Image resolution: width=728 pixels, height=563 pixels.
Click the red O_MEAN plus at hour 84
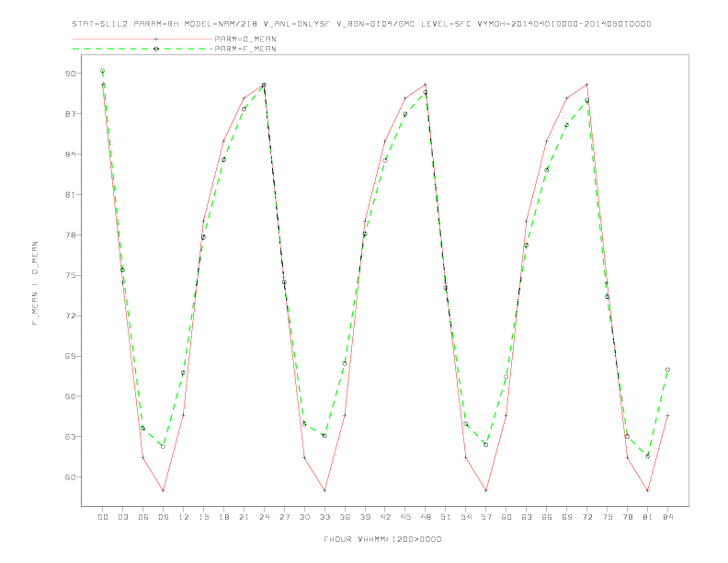(667, 415)
